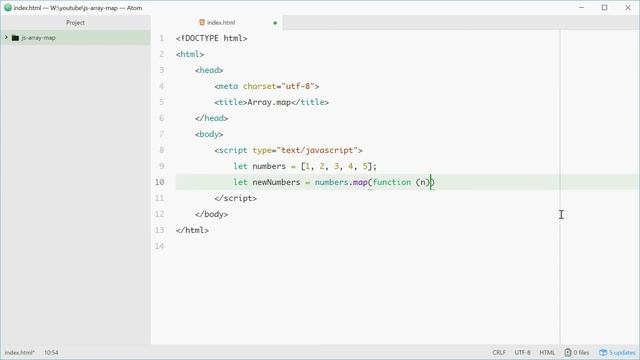Select the js-array-map folder row
This screenshot has height=360, width=640.
click(76, 38)
